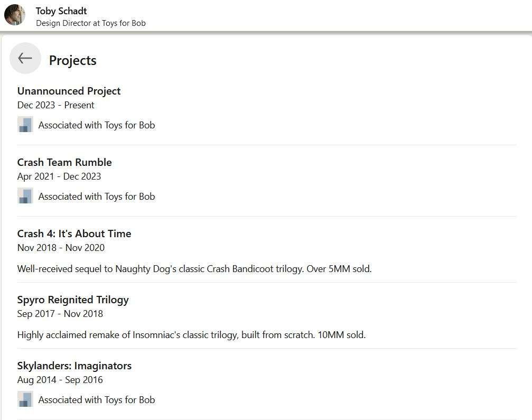Click Associated with Toys for Bob under Skylanders

pos(97,400)
